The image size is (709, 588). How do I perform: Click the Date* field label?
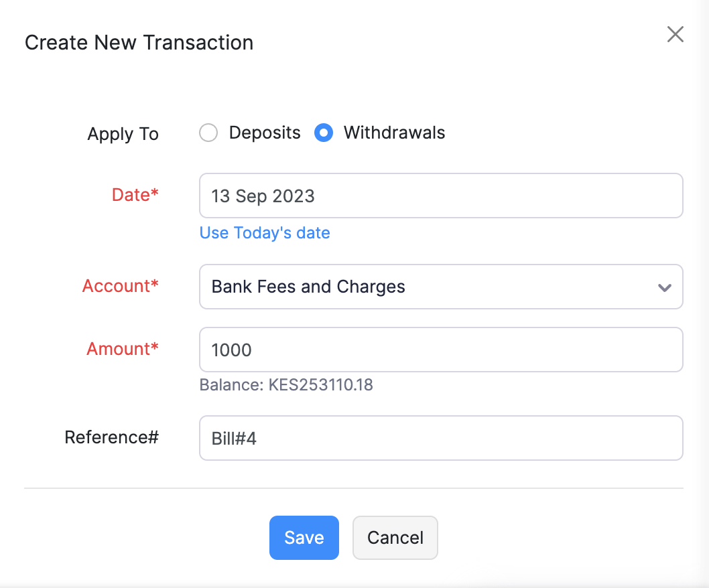135,195
